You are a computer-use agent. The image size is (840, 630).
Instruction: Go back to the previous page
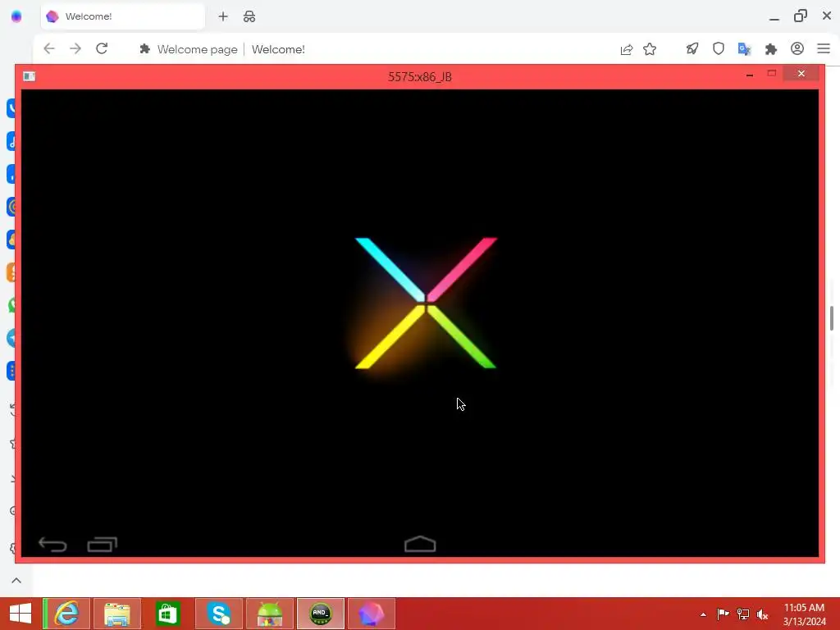click(49, 48)
